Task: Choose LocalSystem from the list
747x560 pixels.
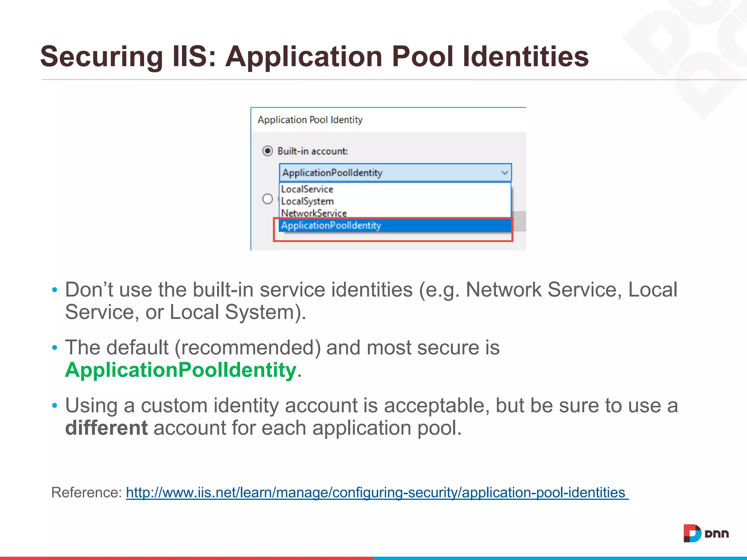Action: click(395, 201)
